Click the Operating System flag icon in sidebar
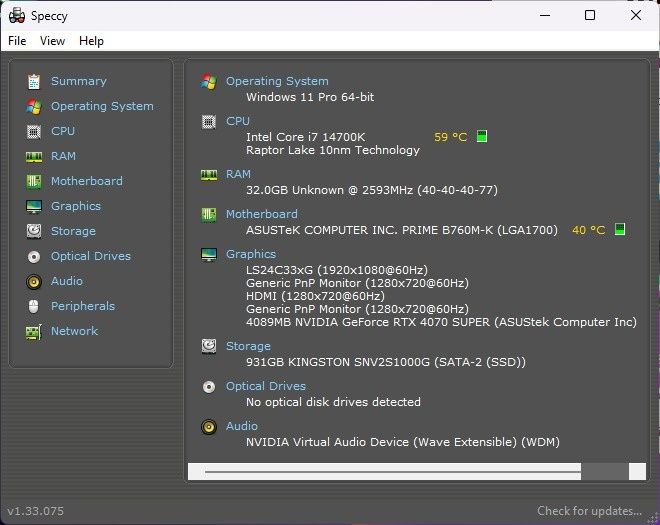Screen dimensions: 660x525 click(x=34, y=107)
